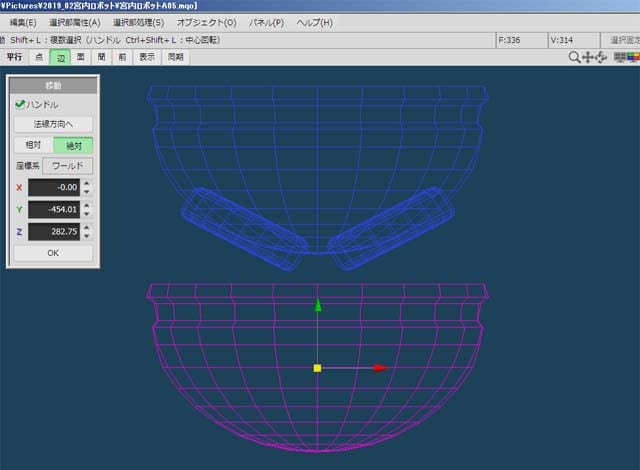This screenshot has width=640, height=470.
Task: Click the grid display icon
Action: point(620,57)
